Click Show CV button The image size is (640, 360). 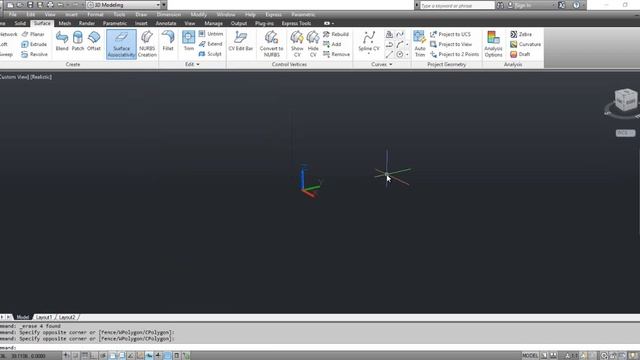tap(297, 44)
